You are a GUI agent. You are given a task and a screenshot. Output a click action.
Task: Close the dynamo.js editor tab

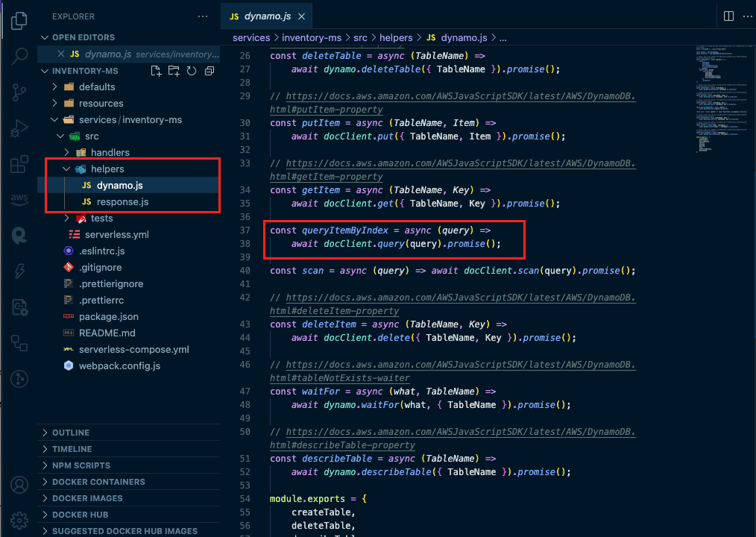click(x=301, y=16)
